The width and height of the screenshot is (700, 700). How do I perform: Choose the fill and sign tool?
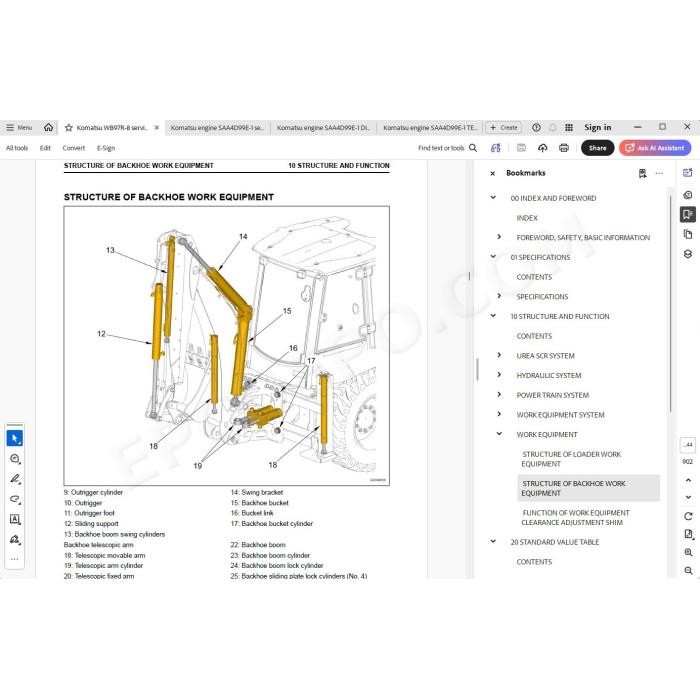pos(15,539)
